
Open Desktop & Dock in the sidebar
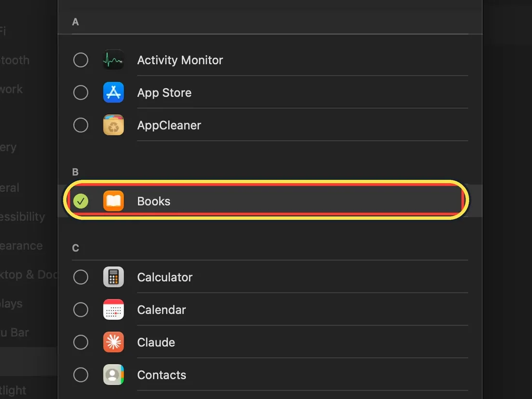[x=29, y=275]
